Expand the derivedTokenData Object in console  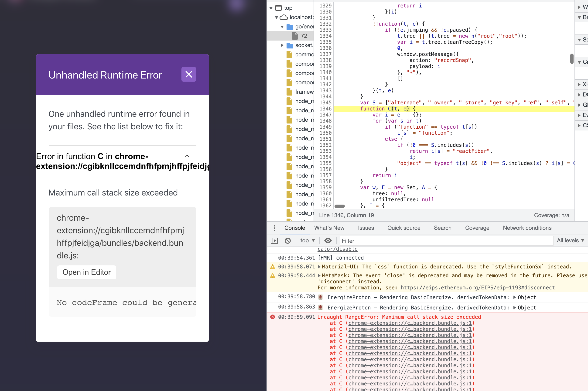click(514, 297)
